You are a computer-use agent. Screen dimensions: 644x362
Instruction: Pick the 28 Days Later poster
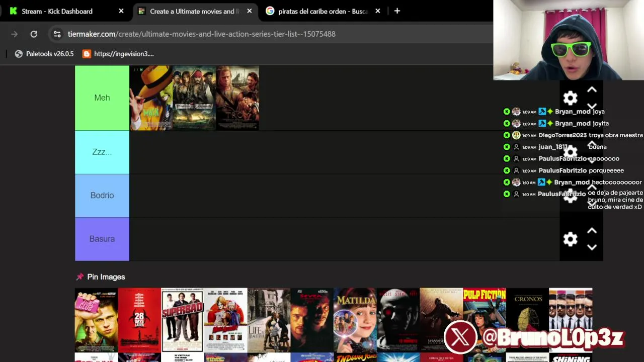[139, 320]
